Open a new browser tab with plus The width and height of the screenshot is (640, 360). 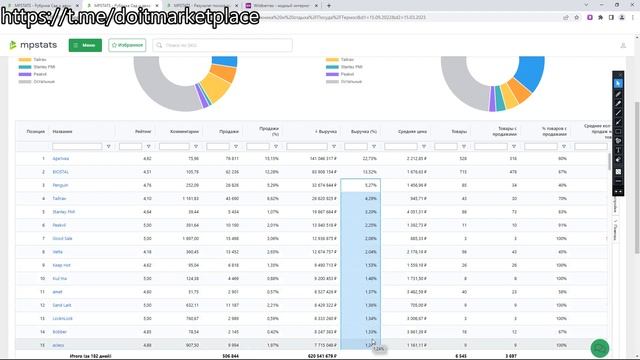(x=329, y=6)
